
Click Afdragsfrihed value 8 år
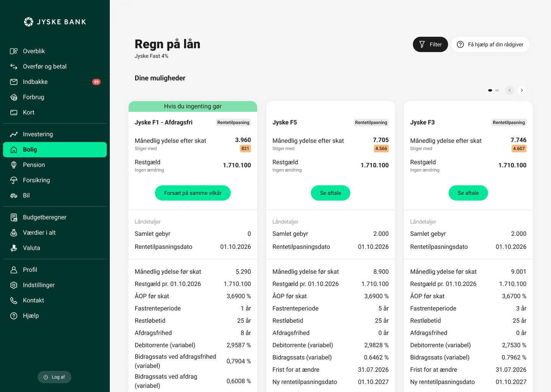coord(246,333)
